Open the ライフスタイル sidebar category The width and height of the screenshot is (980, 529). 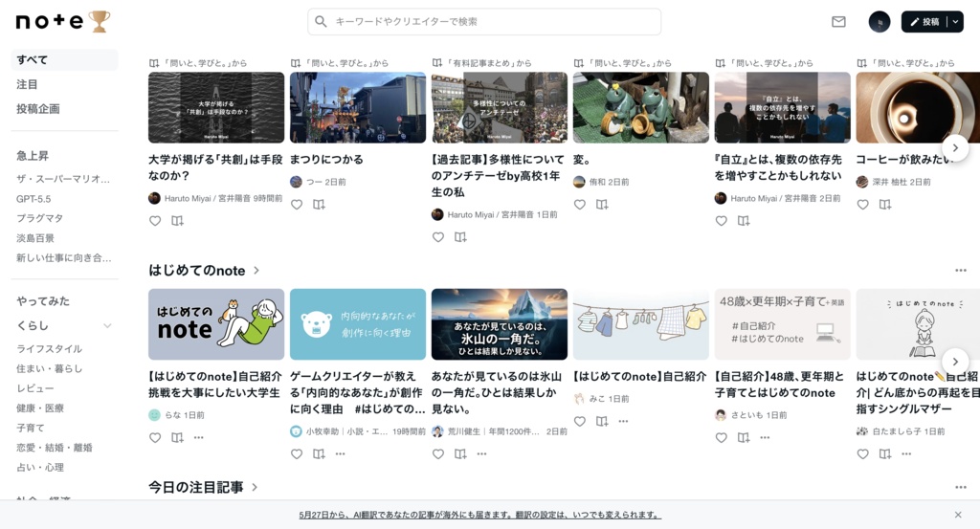50,348
